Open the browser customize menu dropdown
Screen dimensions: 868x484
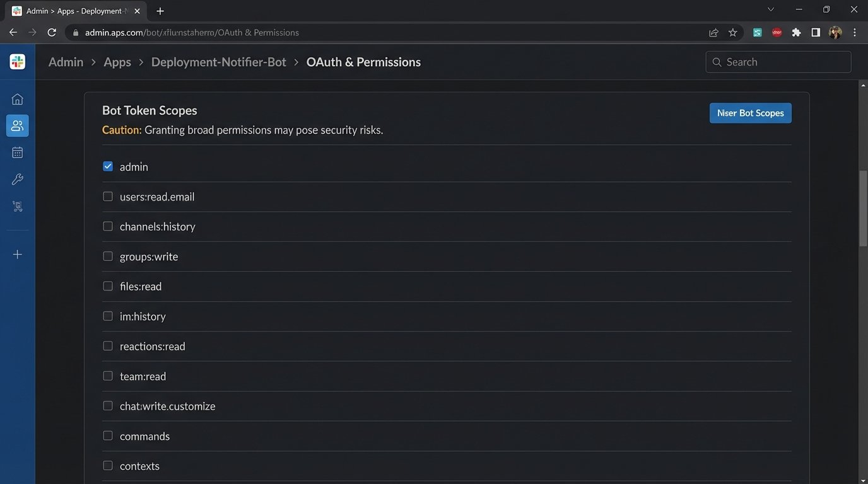click(855, 32)
